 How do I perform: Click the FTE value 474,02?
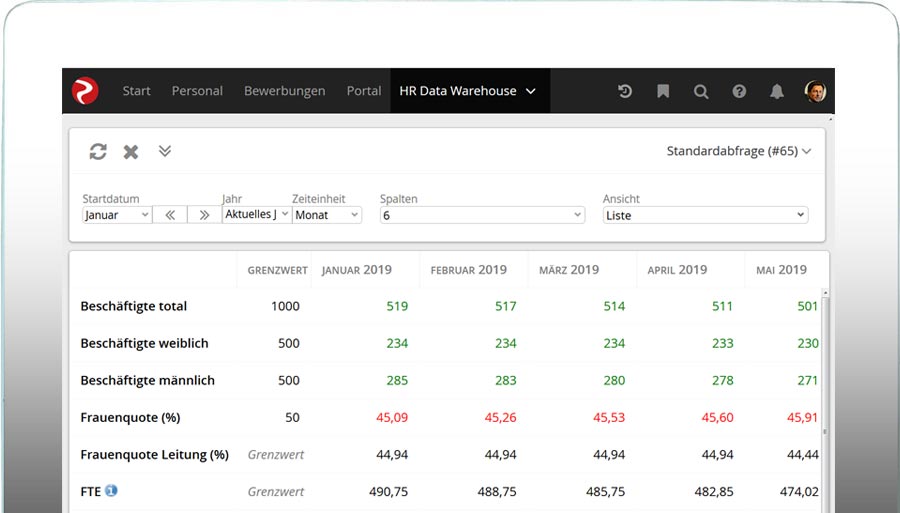coord(799,492)
